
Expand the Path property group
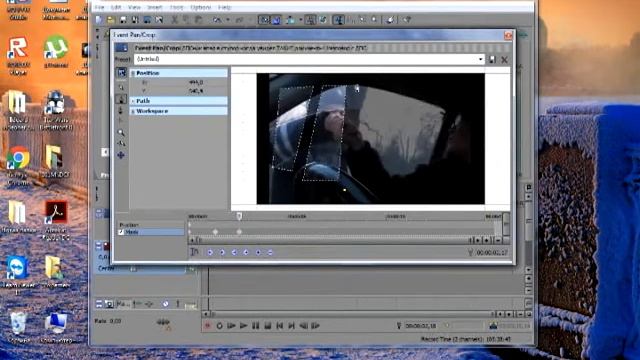pos(133,101)
